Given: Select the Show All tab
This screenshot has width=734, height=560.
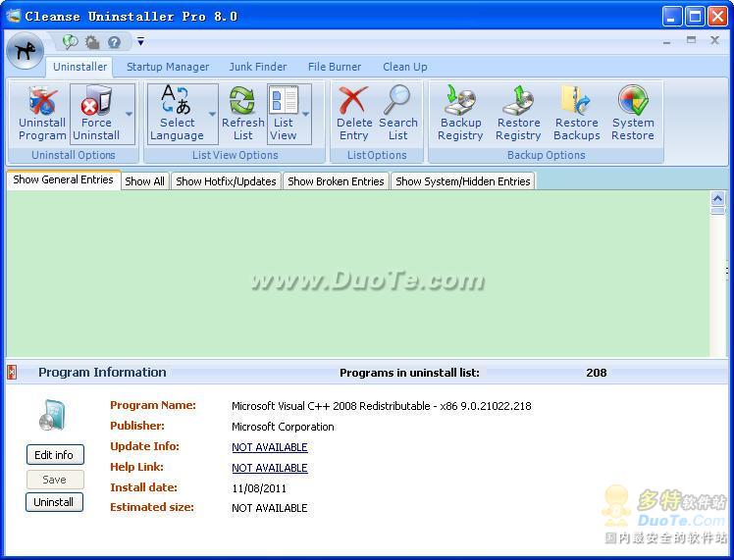Looking at the screenshot, I should point(144,181).
